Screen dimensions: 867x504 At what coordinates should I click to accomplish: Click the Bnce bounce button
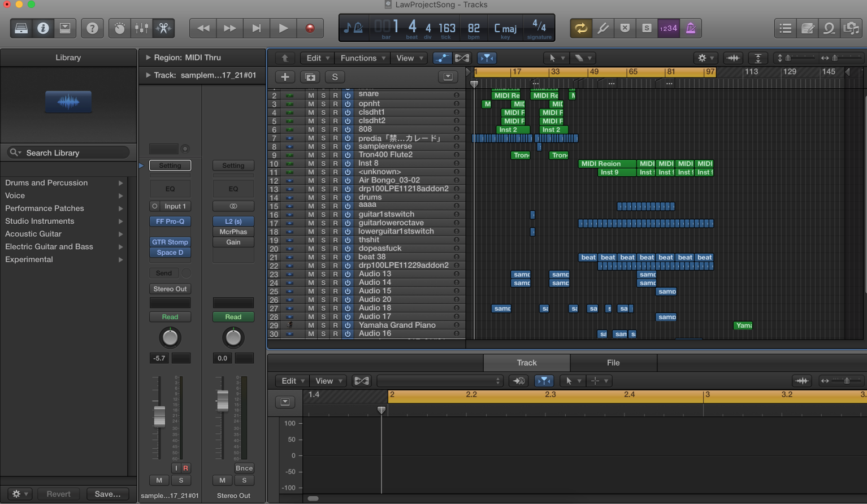pyautogui.click(x=244, y=468)
